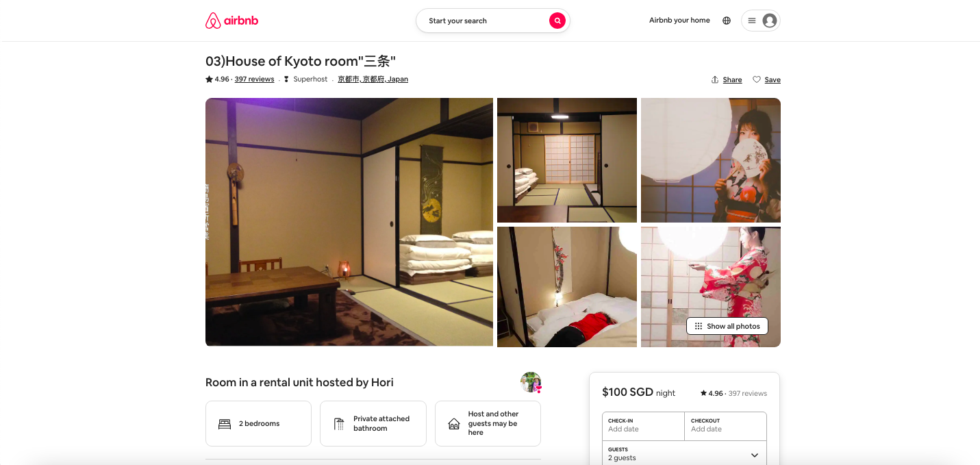Click the Show all photos button

727,326
